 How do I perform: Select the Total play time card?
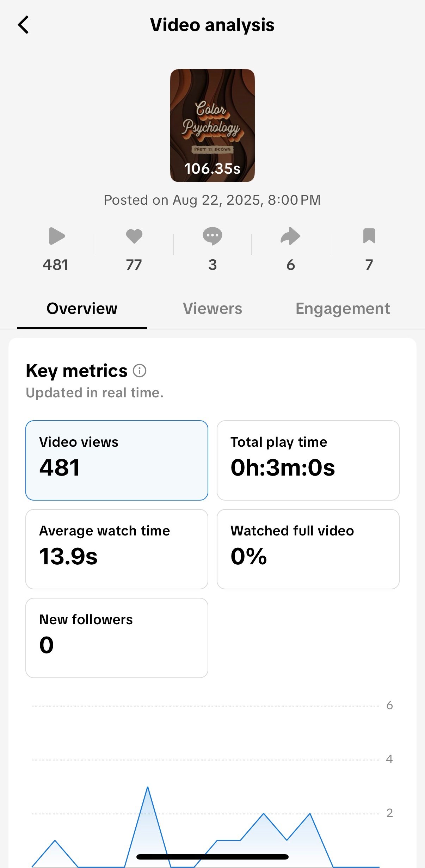click(308, 460)
